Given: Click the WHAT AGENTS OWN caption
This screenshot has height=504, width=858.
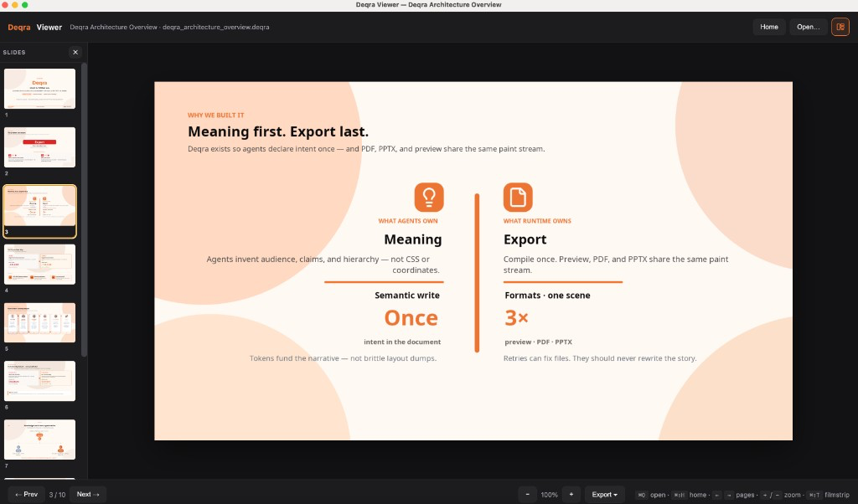Looking at the screenshot, I should [408, 221].
